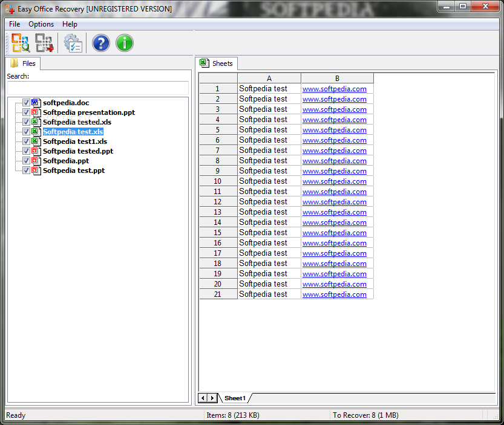Click the select-all corner of sheet grid
Screen dimensions: 504x425
point(218,79)
